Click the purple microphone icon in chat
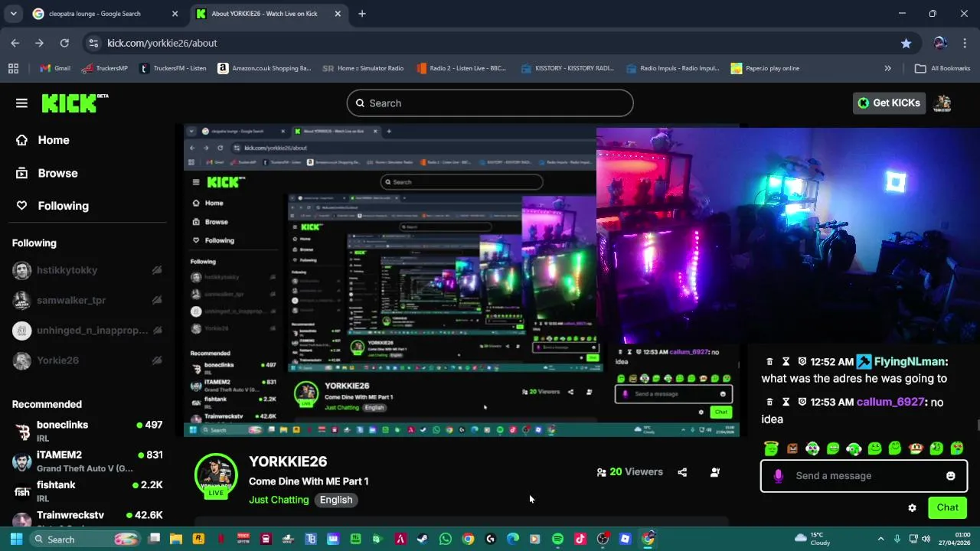 point(779,476)
